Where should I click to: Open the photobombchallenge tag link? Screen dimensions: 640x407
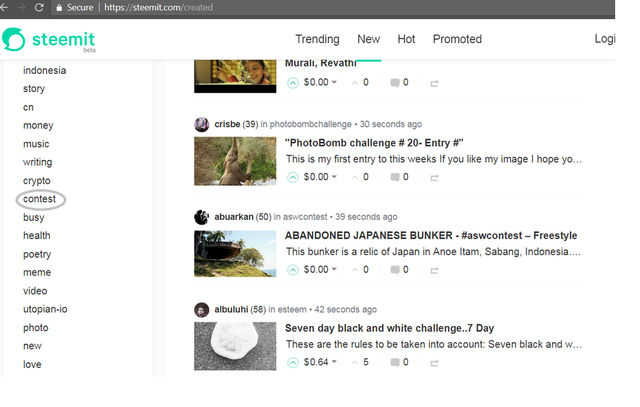click(311, 124)
